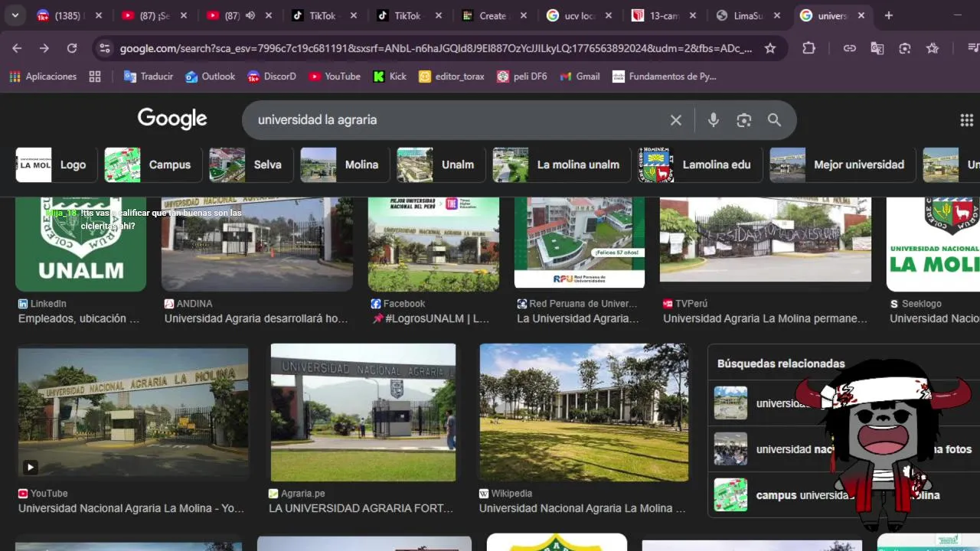Open the browser extensions puzzle icon
The height and width of the screenshot is (551, 980).
[x=809, y=48]
